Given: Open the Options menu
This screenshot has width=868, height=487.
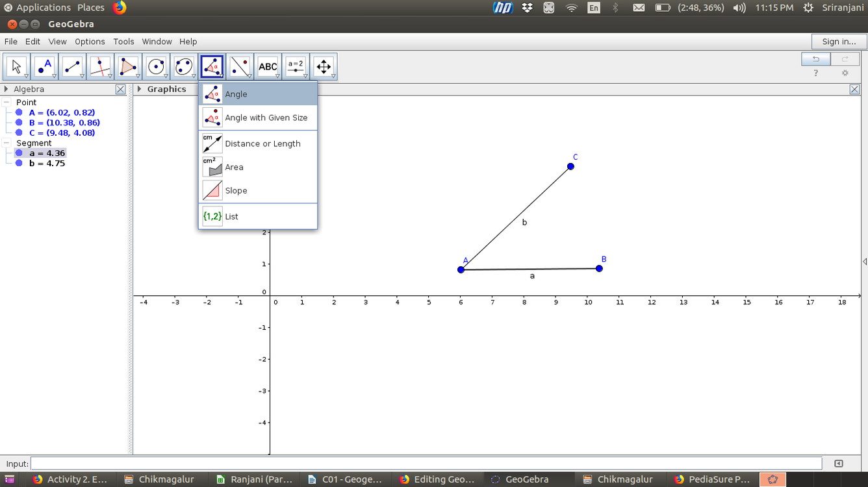Looking at the screenshot, I should (x=90, y=41).
